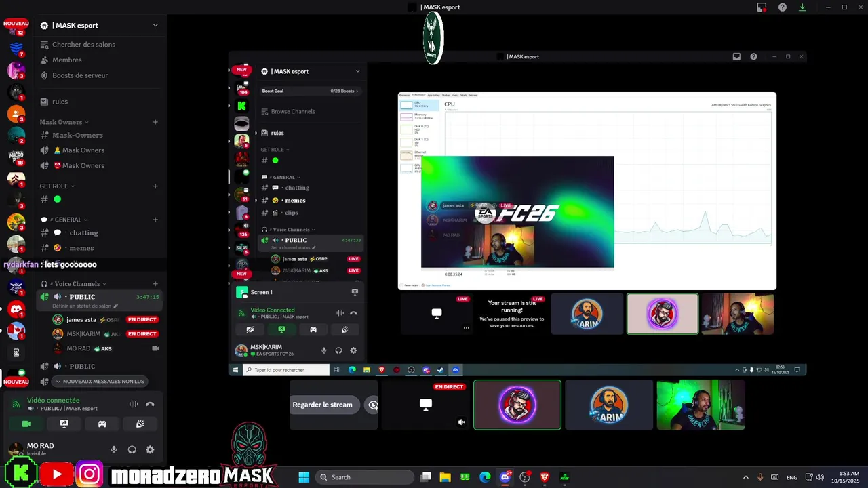Click 'Nouveaux messages non lus' pill
The height and width of the screenshot is (488, 868).
[100, 381]
